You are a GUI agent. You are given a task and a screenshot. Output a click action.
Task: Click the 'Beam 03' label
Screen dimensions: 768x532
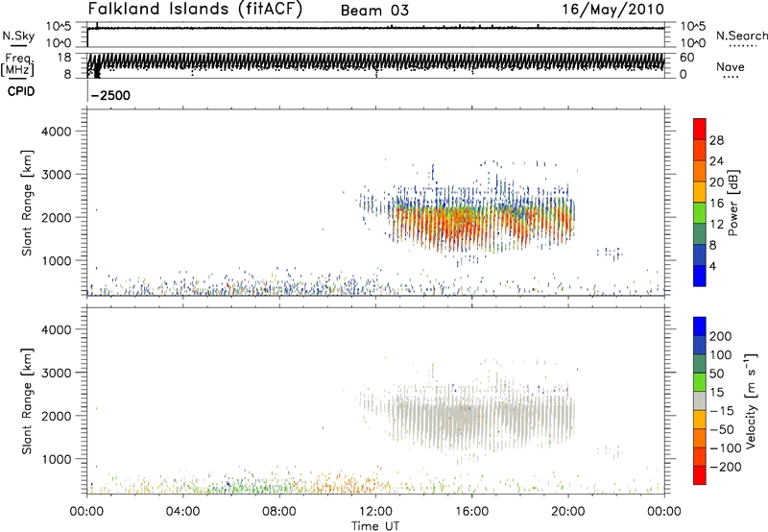374,11
